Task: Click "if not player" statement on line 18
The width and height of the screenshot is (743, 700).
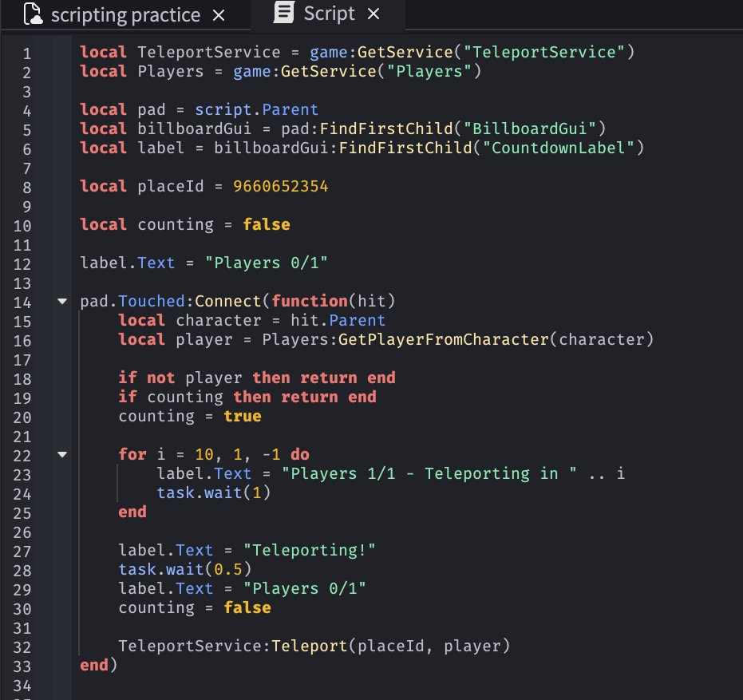Action: click(257, 378)
